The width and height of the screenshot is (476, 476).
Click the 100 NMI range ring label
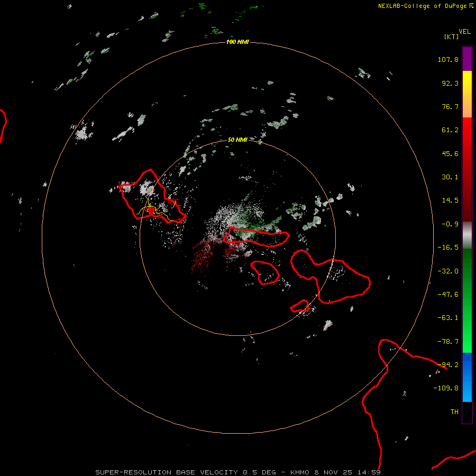237,42
